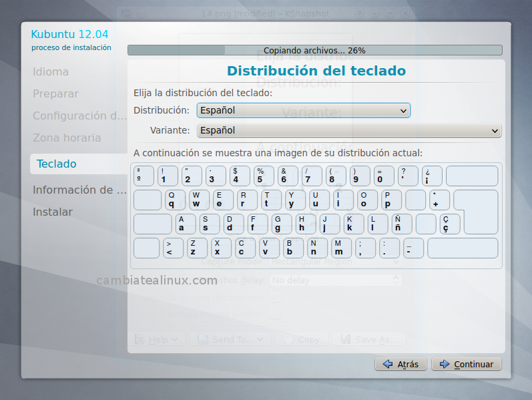Click the hyphen underscore key on preview

[414, 248]
